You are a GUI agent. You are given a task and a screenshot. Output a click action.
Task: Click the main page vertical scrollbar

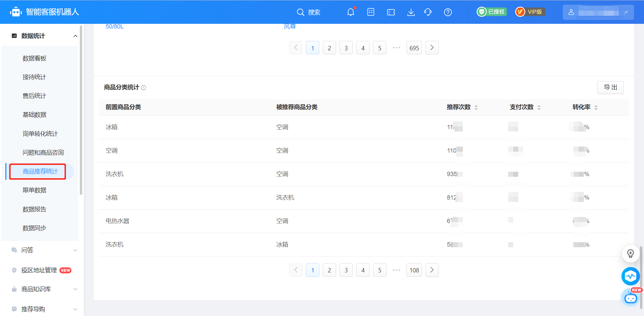[x=641, y=278]
